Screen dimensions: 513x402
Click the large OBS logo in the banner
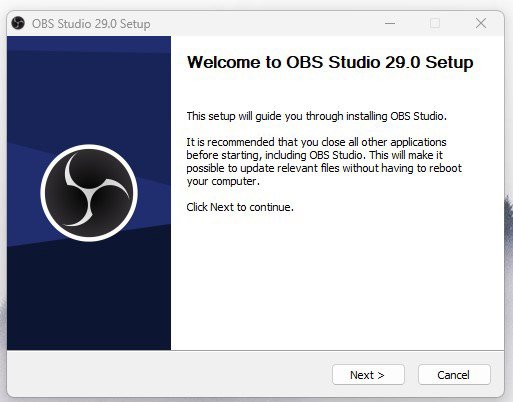(x=89, y=193)
